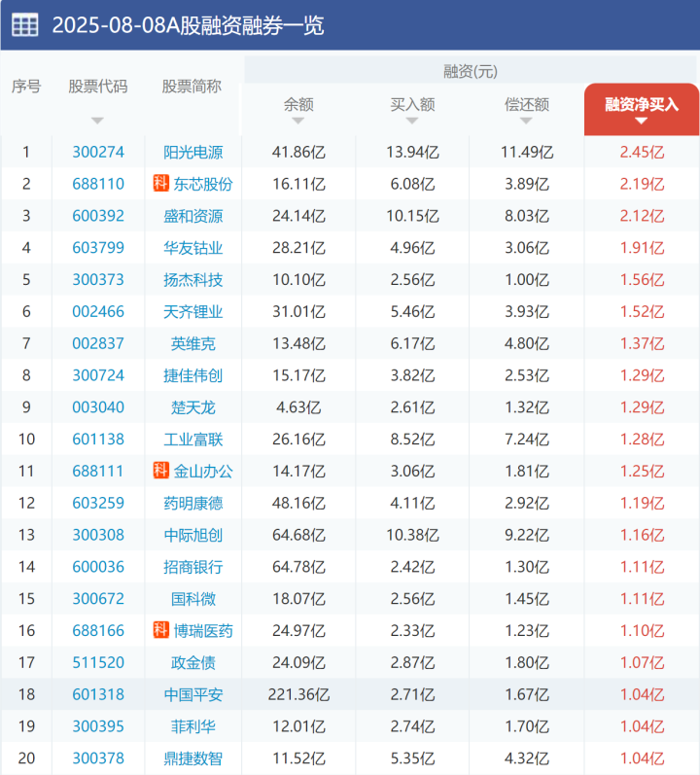This screenshot has width=700, height=775.
Task: Open stock code 002466
Action: pyautogui.click(x=98, y=311)
